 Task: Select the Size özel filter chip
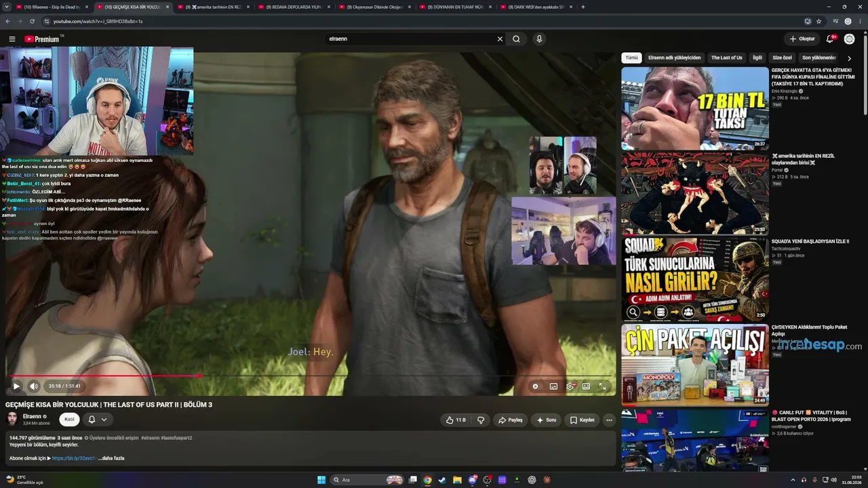coord(783,58)
